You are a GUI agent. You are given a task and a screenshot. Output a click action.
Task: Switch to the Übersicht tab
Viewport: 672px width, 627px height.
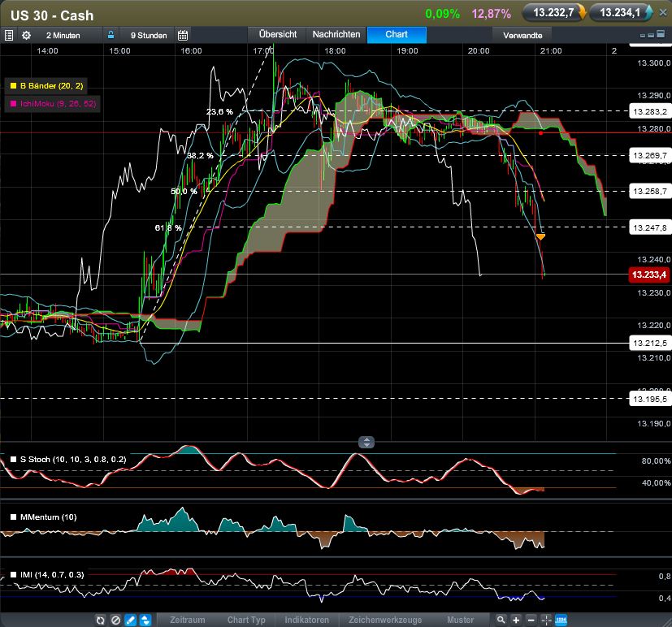[278, 34]
